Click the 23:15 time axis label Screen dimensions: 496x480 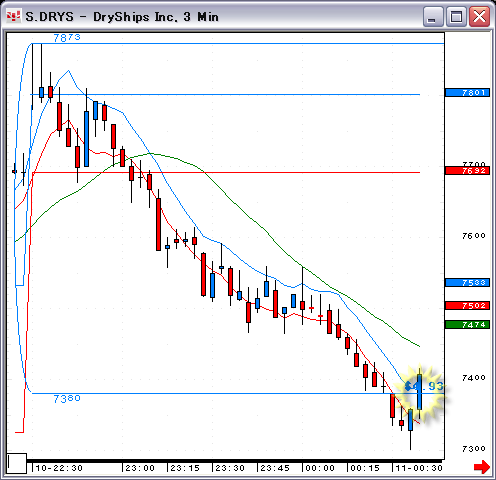tap(185, 468)
